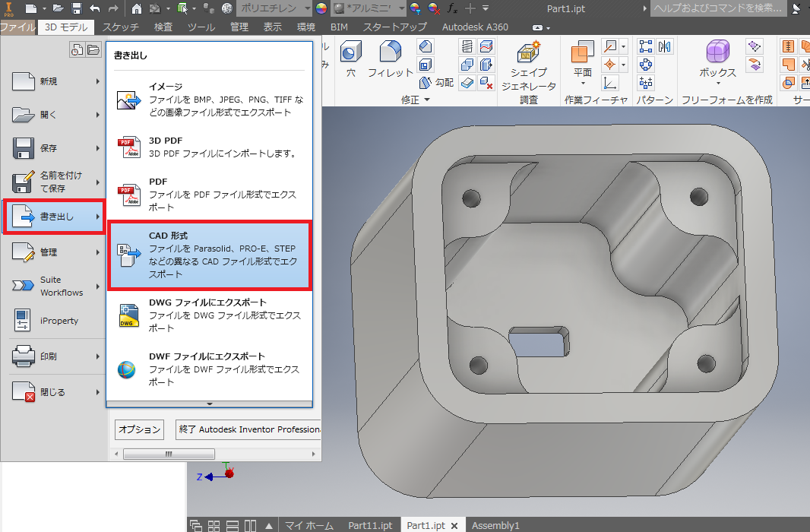Select the Mirror tool icon
This screenshot has width=810, height=532.
coord(664,46)
